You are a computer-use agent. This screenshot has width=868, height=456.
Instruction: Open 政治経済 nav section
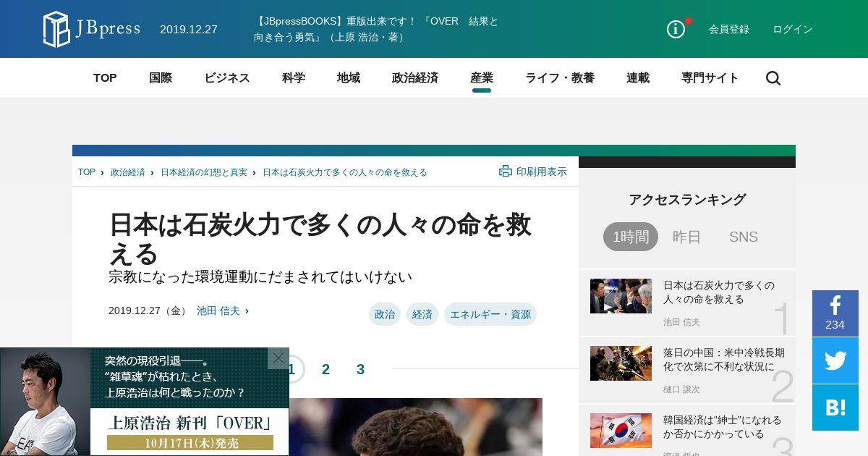coord(415,78)
